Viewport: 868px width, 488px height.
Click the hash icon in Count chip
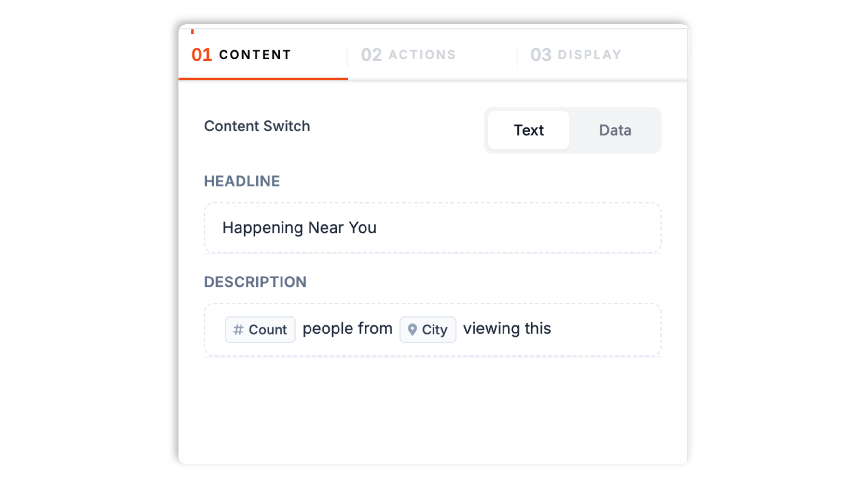coord(238,330)
